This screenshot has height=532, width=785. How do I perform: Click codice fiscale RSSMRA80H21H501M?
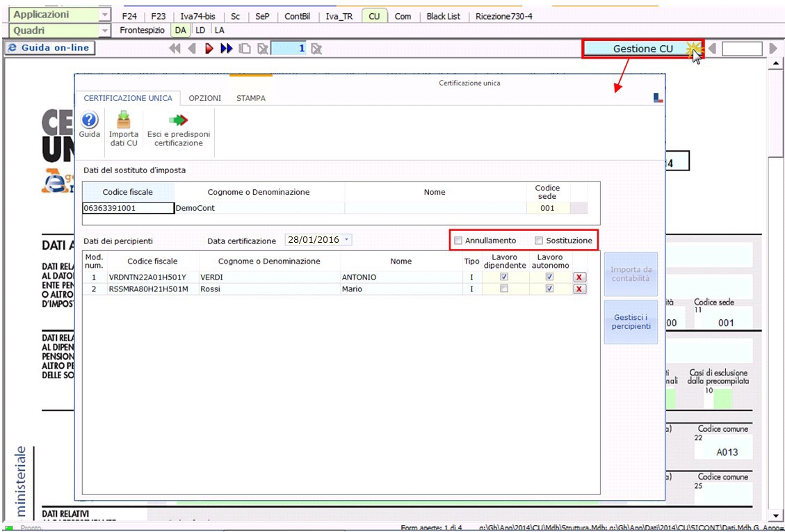tap(153, 289)
